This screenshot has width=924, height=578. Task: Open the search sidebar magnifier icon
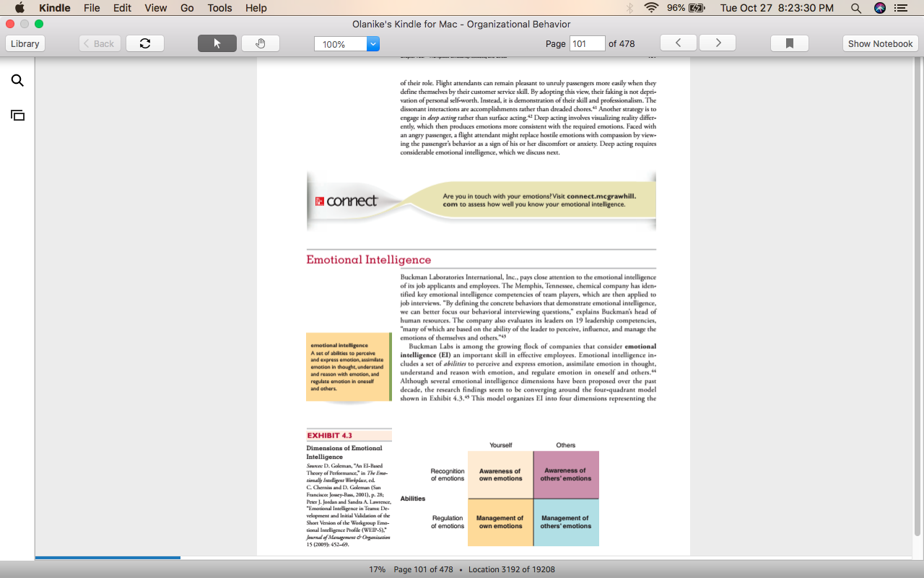click(x=17, y=80)
